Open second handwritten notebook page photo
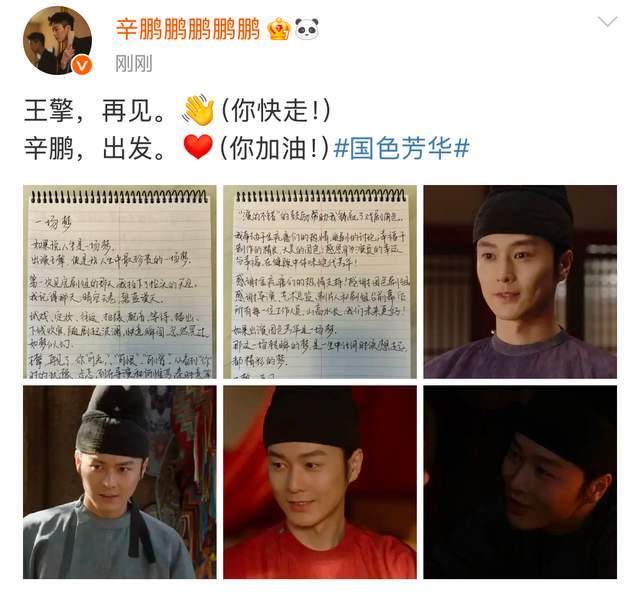 [x=320, y=282]
